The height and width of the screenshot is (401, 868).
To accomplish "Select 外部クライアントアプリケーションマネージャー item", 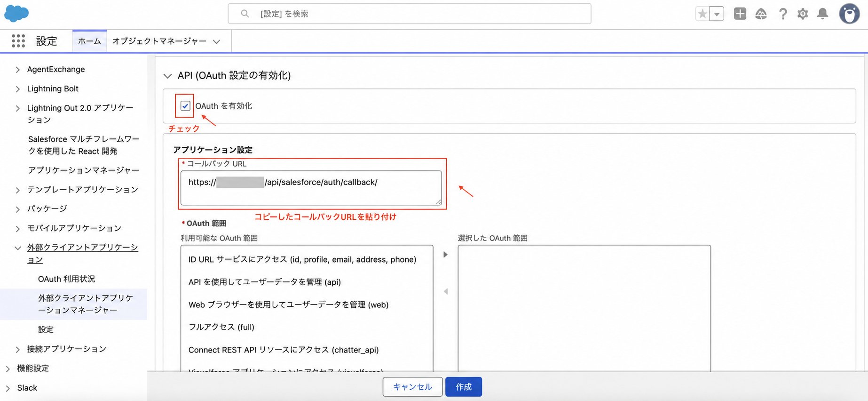I will (x=73, y=304).
